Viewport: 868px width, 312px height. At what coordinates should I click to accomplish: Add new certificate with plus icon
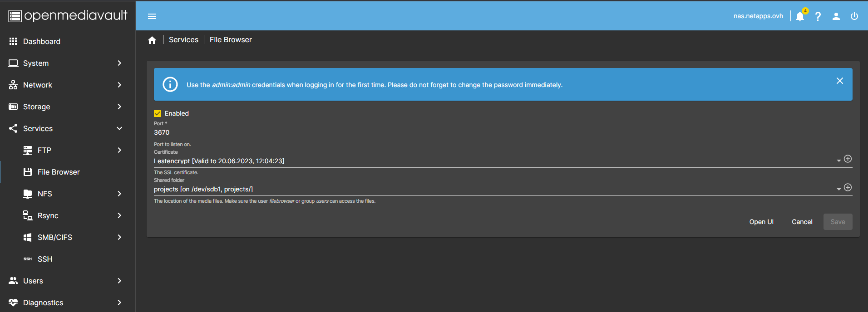(848, 159)
